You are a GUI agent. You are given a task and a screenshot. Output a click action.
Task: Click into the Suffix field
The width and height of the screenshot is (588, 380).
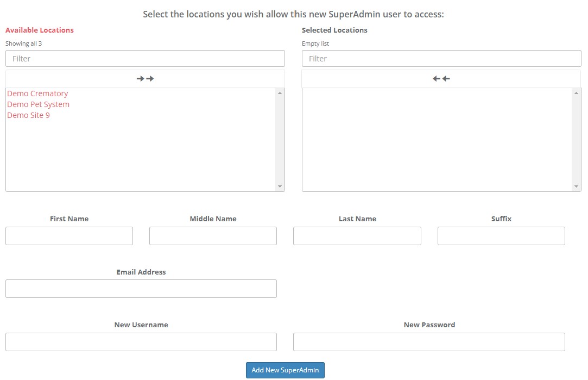501,236
